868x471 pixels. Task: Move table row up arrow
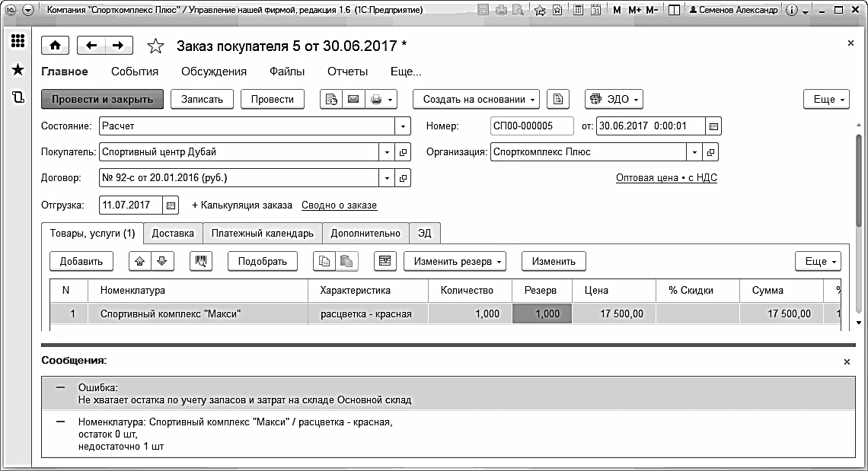coord(140,261)
